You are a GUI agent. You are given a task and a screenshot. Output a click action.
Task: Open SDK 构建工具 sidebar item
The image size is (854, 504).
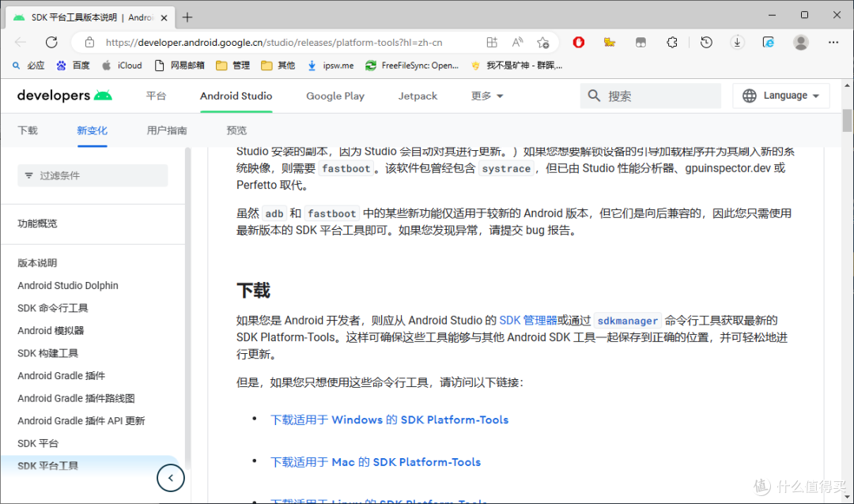click(48, 353)
